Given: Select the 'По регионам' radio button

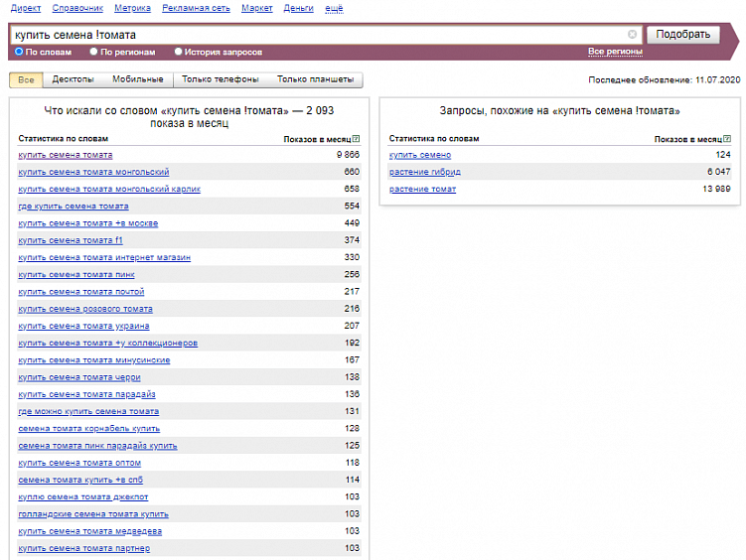Looking at the screenshot, I should coord(93,52).
